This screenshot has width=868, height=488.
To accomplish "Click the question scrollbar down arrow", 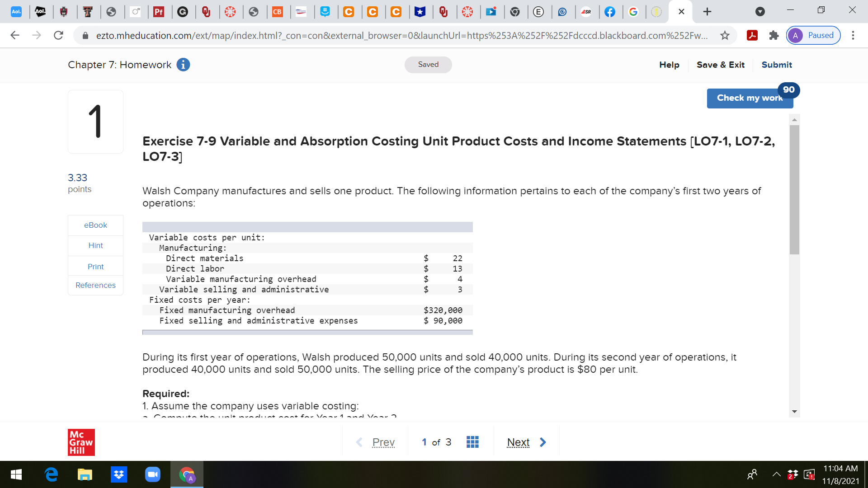I will [x=794, y=412].
